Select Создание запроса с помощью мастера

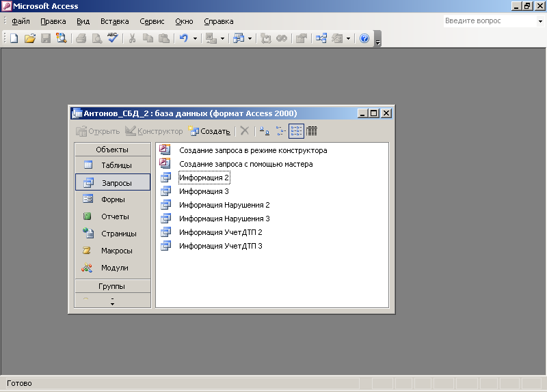coord(236,164)
